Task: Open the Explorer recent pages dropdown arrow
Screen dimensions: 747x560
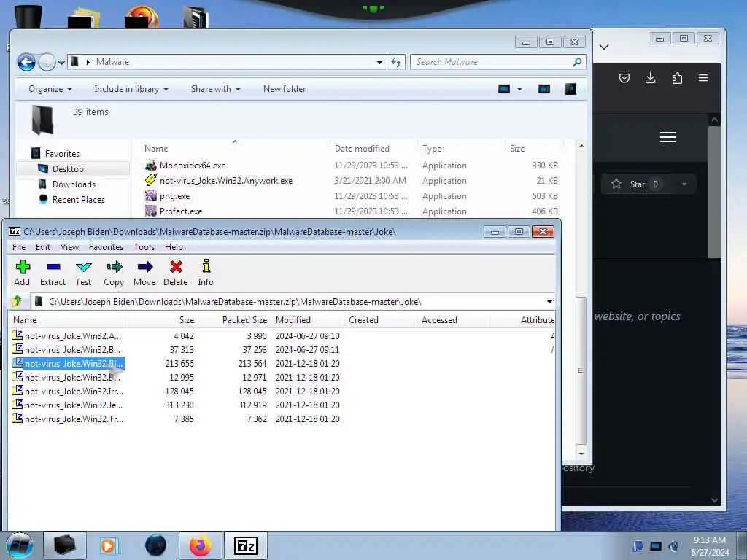Action: pyautogui.click(x=61, y=63)
